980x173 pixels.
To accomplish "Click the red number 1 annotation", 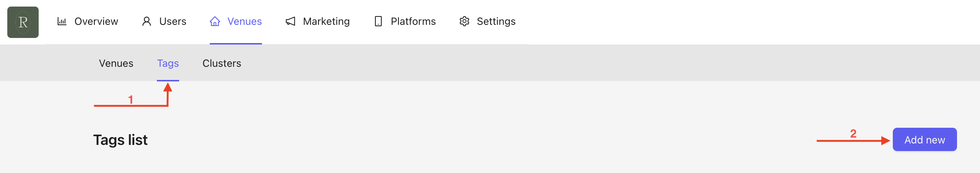I will click(x=131, y=100).
